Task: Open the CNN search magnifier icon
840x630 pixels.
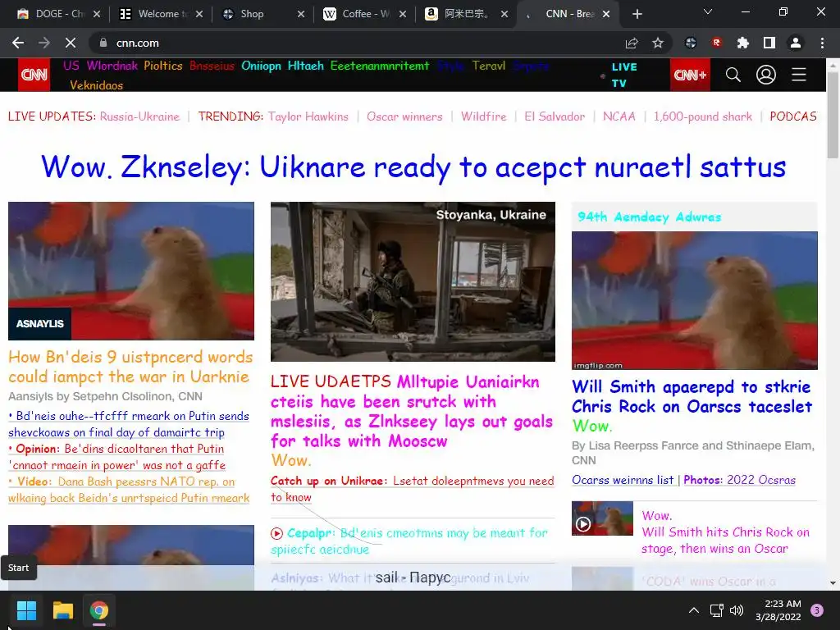Action: click(733, 75)
